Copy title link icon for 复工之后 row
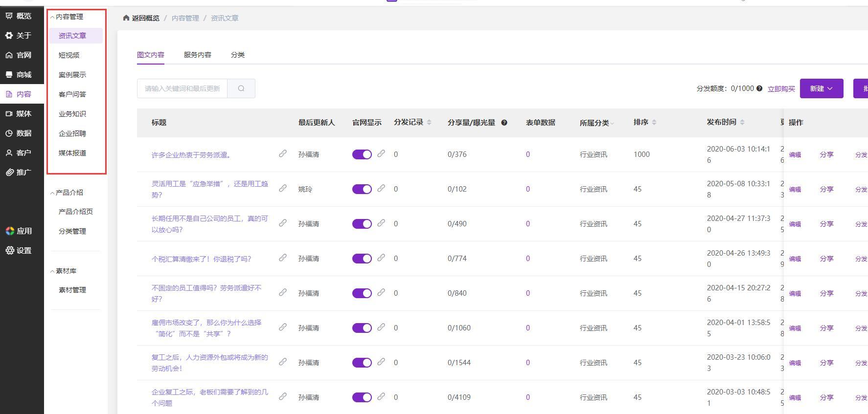 283,362
